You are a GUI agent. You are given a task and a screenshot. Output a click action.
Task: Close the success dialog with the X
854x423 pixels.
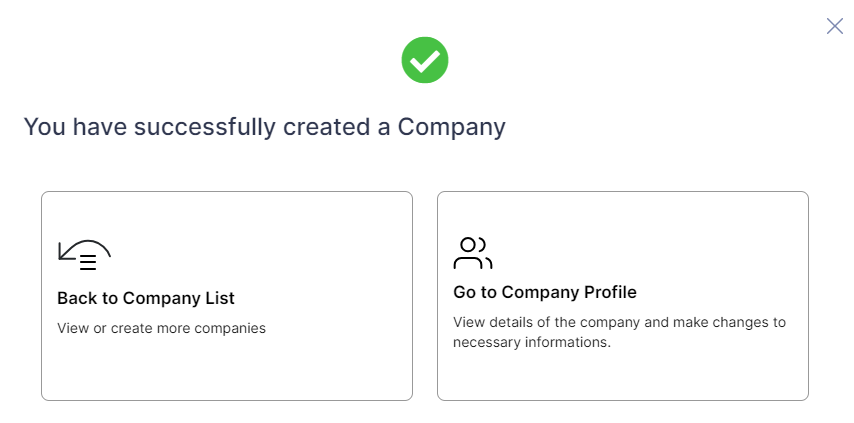click(834, 26)
